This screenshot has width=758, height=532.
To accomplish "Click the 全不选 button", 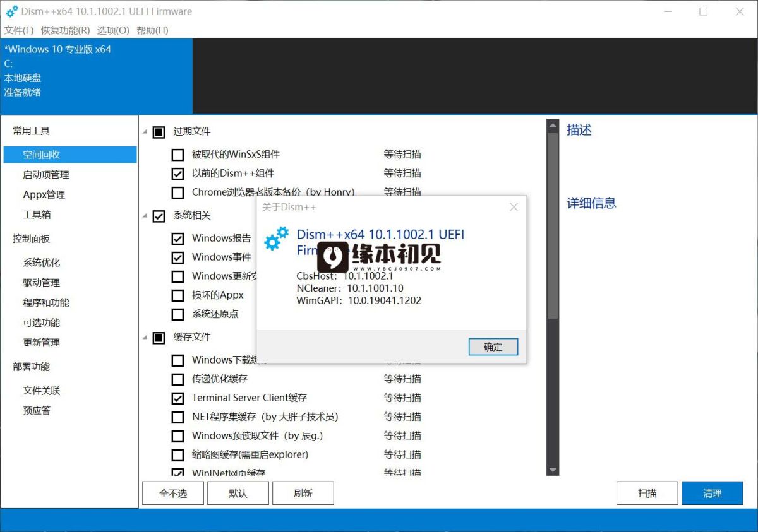I will (x=173, y=494).
